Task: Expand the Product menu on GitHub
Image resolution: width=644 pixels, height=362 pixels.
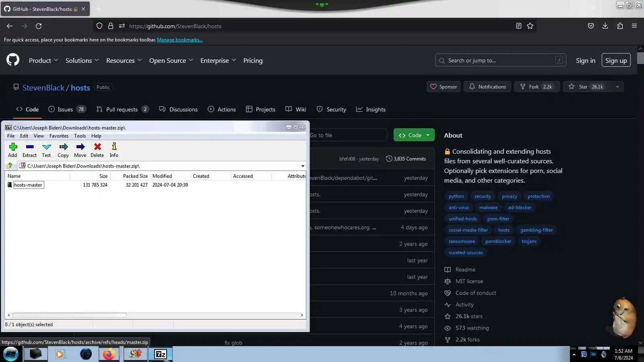Action: (x=43, y=60)
